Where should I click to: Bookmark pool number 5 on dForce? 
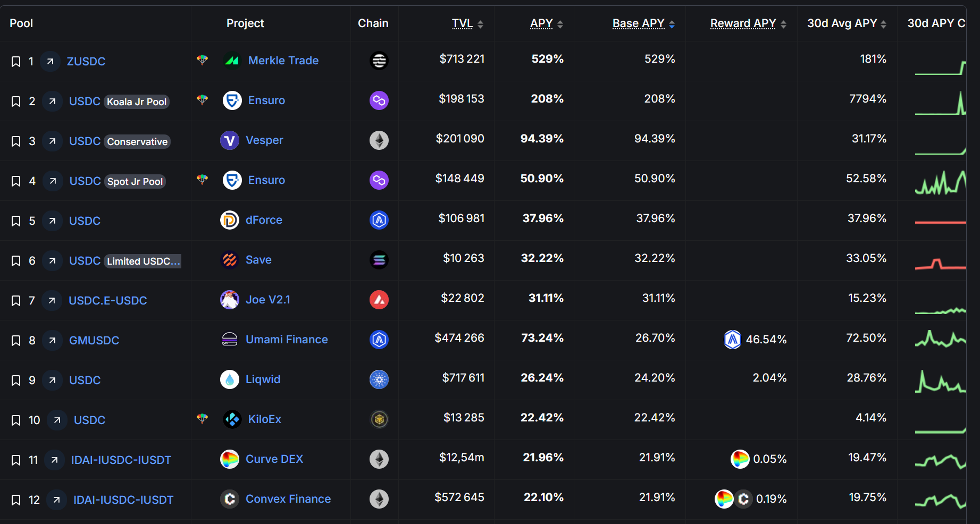coord(16,221)
